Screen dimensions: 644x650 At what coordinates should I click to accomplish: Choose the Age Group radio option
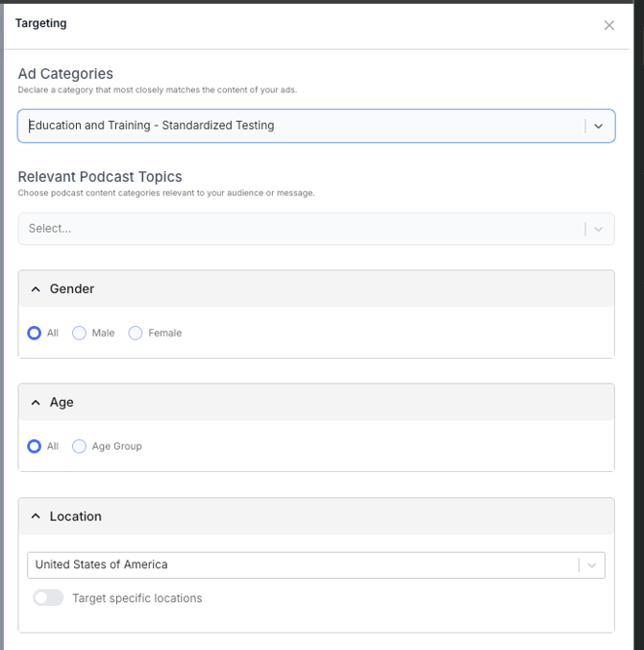(80, 446)
